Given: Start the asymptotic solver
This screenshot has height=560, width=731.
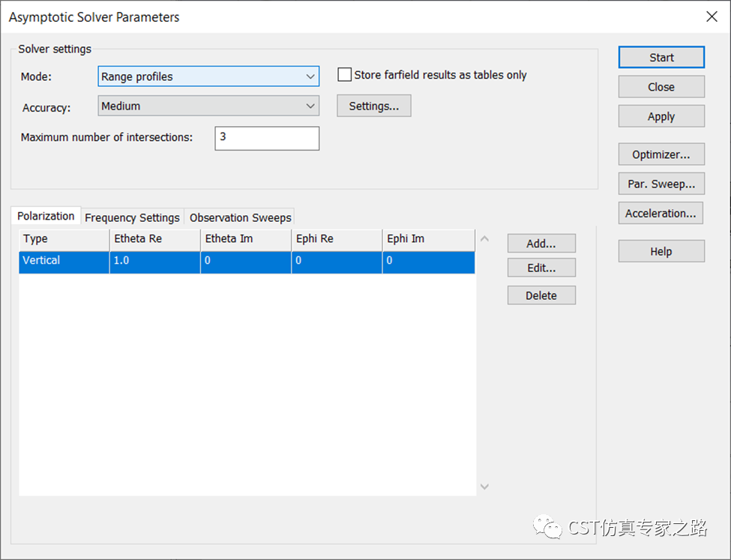Looking at the screenshot, I should tap(661, 58).
